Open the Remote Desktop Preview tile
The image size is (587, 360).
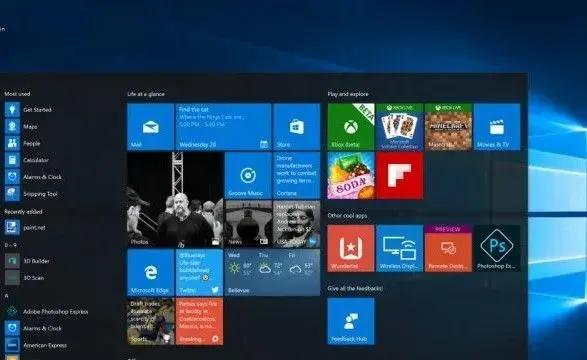point(448,248)
